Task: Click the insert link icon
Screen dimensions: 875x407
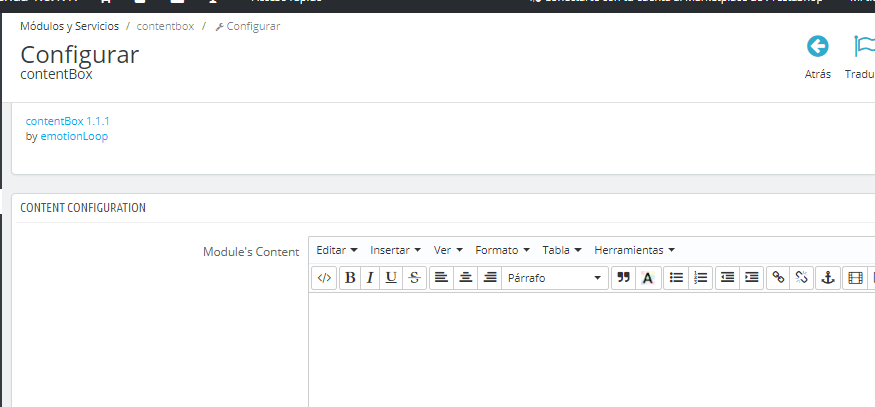Action: coord(778,278)
